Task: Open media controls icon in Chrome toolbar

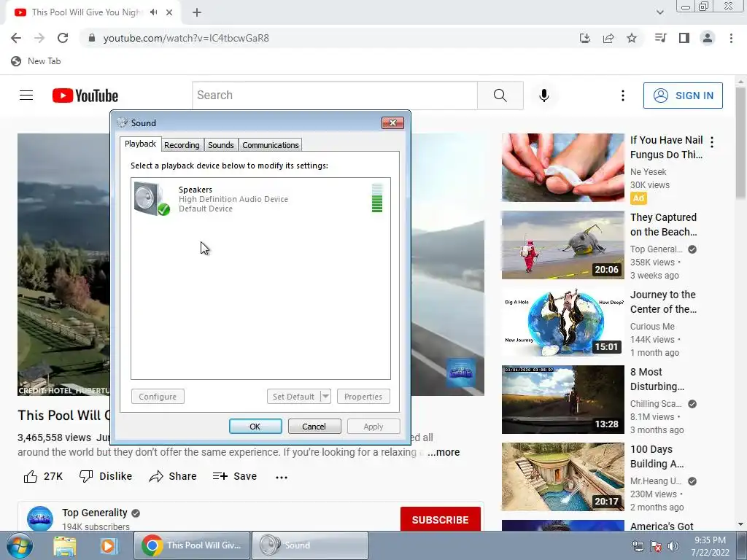Action: coord(660,38)
